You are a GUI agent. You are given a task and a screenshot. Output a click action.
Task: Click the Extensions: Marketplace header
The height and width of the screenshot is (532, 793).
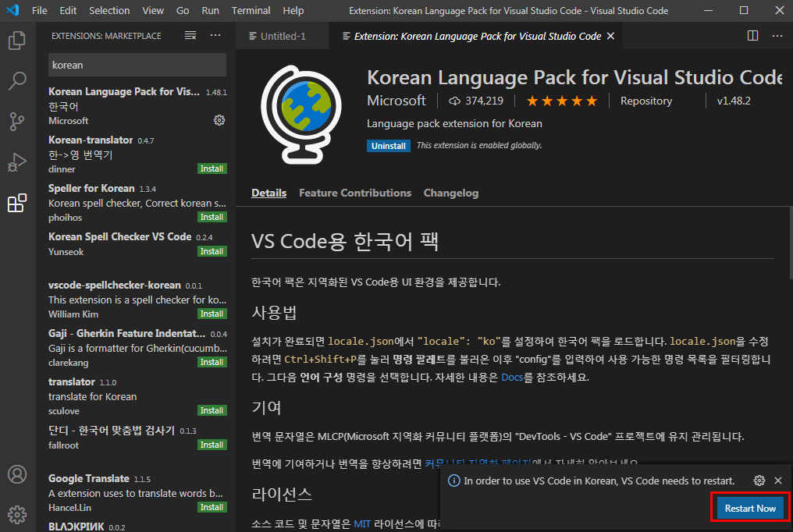click(x=106, y=36)
